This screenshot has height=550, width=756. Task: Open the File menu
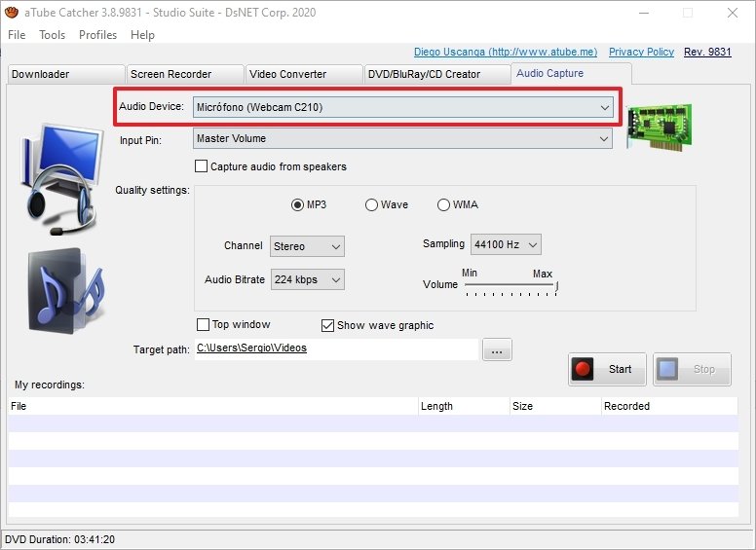[17, 35]
